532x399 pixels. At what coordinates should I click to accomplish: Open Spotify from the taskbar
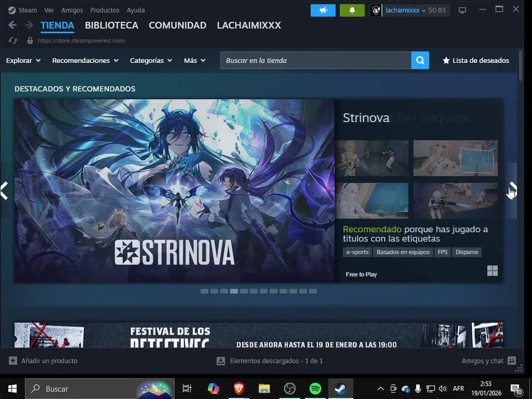pos(315,388)
